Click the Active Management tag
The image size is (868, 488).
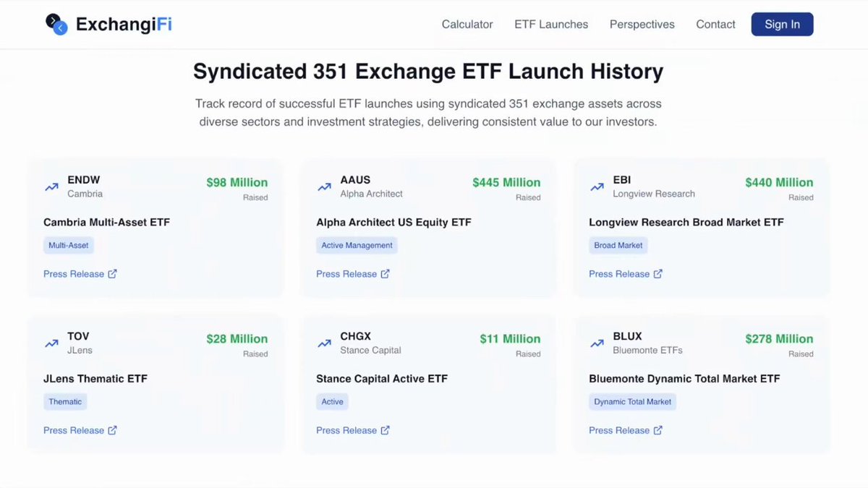coord(357,245)
